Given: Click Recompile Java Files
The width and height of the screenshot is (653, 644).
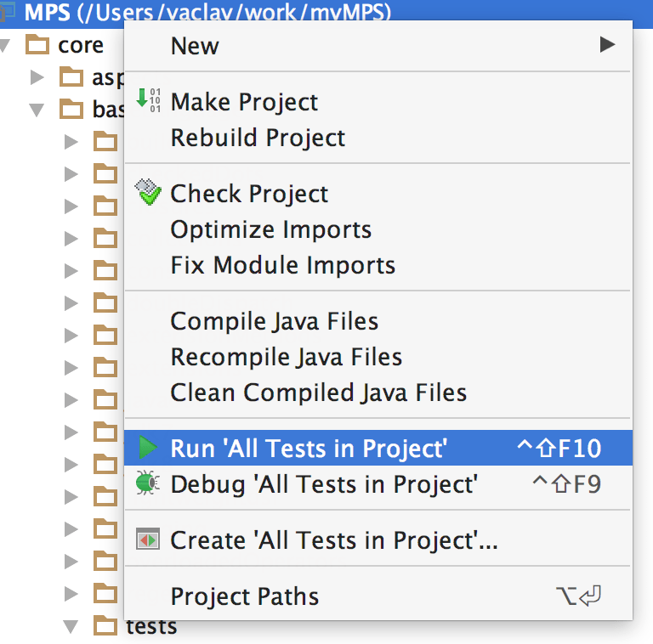Looking at the screenshot, I should [286, 357].
